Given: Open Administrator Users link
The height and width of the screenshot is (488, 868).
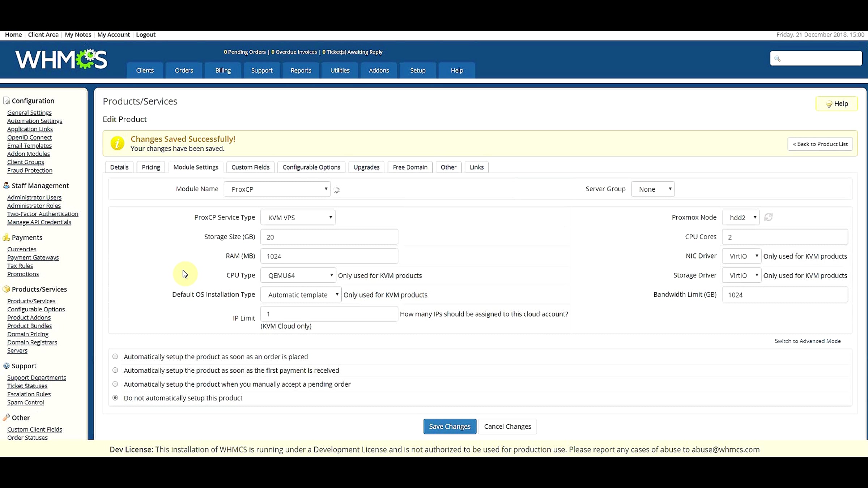Looking at the screenshot, I should (34, 197).
